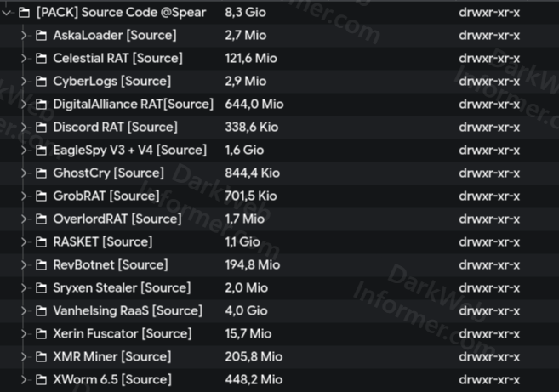Click the folder icon next to Celestial RAT

point(41,59)
